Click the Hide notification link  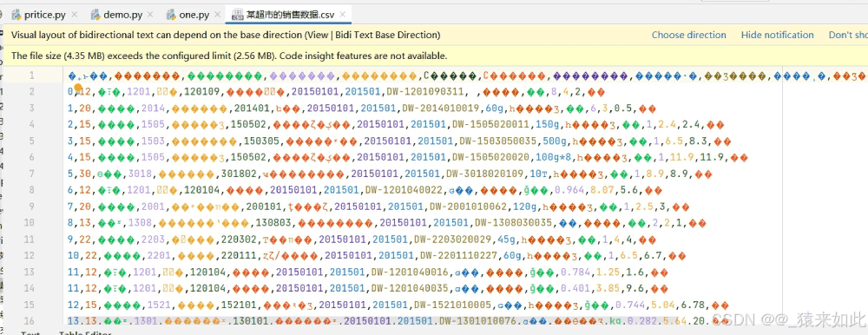pos(777,35)
